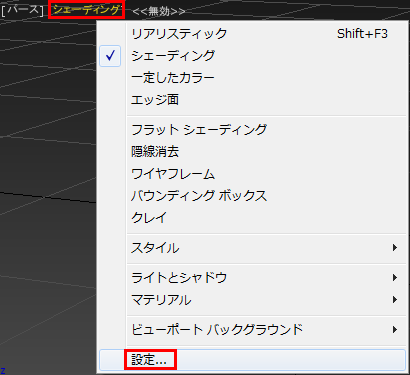
Task: Enable エッジ面 display option
Action: pos(252,100)
